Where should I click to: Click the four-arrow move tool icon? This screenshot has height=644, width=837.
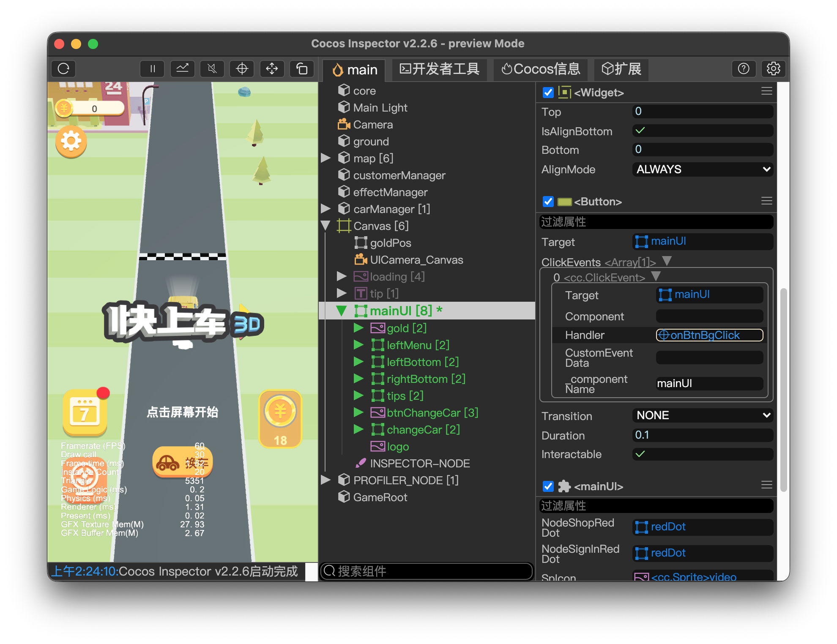pyautogui.click(x=272, y=68)
